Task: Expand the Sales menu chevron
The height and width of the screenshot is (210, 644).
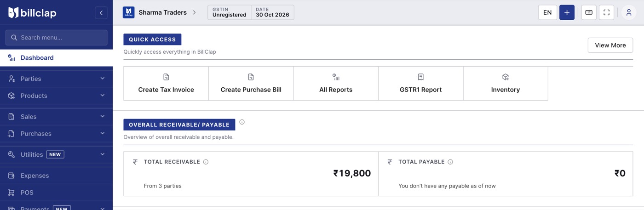Action: coord(102,116)
